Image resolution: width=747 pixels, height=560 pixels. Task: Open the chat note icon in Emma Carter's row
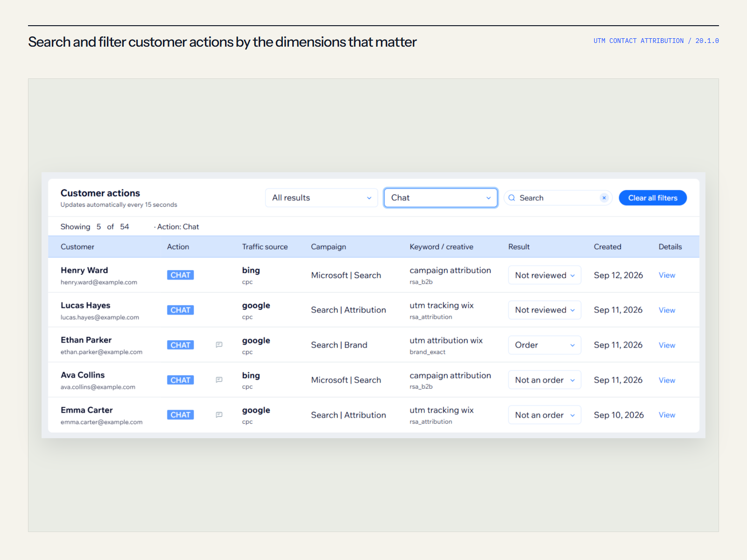pyautogui.click(x=219, y=415)
